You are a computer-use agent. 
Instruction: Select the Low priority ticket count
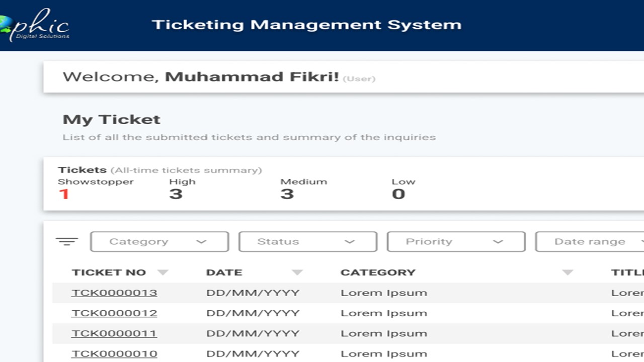click(398, 194)
